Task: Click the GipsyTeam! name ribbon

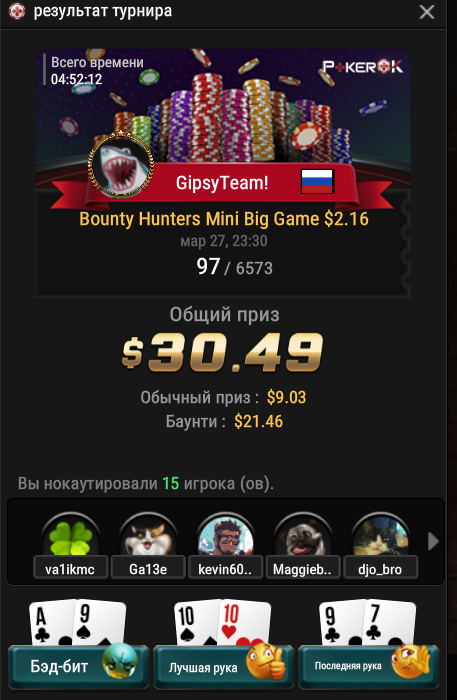Action: (222, 183)
